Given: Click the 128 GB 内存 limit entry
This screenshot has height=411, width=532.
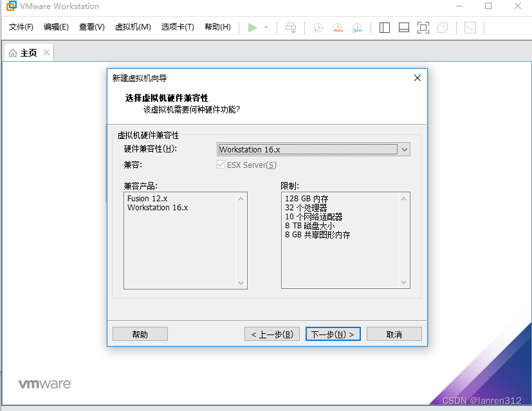Looking at the screenshot, I should point(307,198).
